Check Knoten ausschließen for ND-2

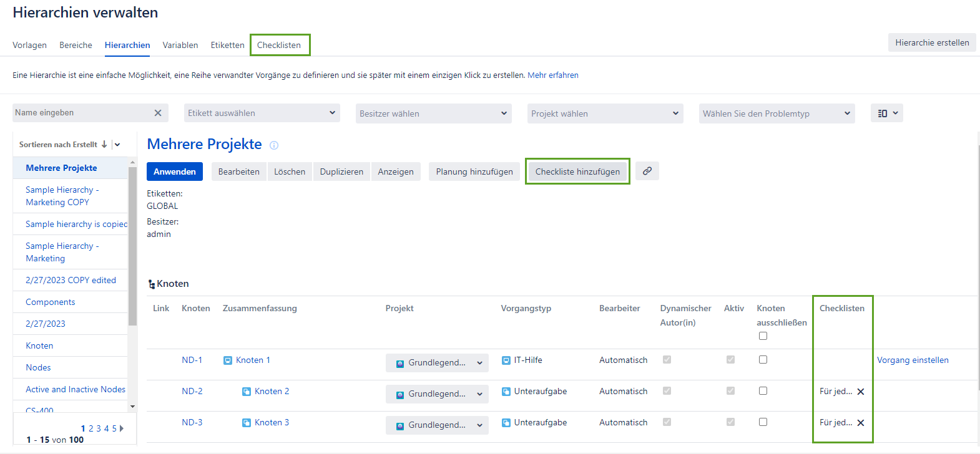[x=763, y=391]
